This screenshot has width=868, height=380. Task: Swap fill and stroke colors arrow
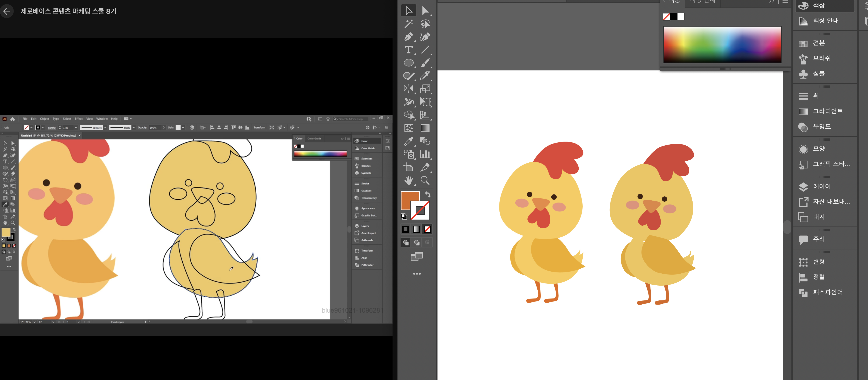point(428,194)
